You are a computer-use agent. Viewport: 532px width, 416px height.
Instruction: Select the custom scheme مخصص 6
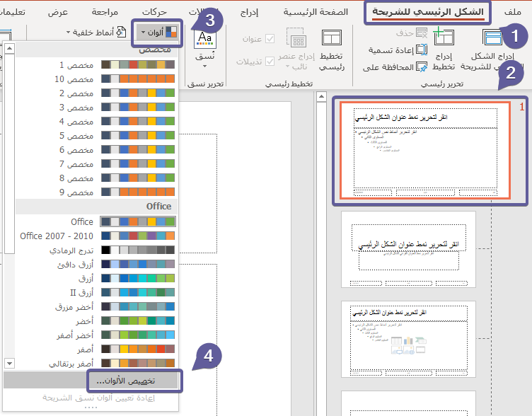pyautogui.click(x=96, y=150)
